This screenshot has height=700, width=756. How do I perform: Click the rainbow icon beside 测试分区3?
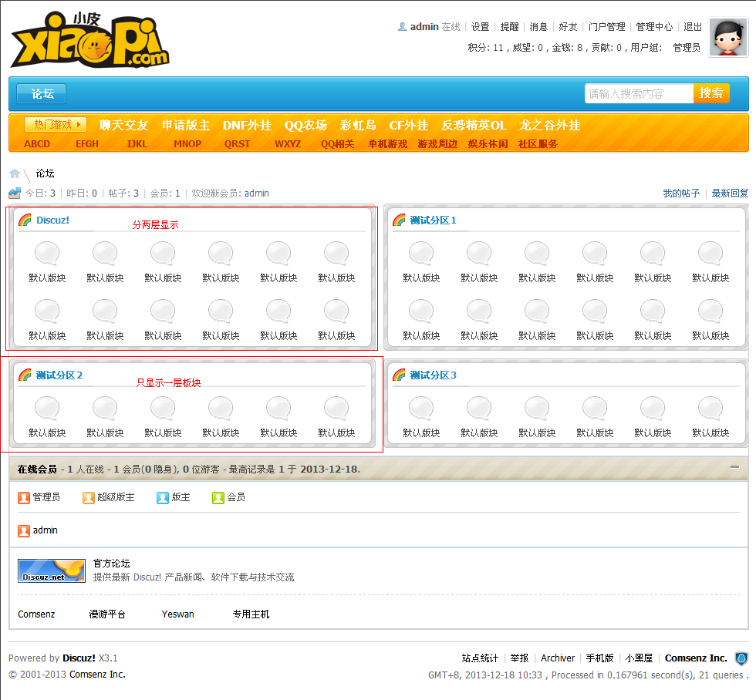399,375
